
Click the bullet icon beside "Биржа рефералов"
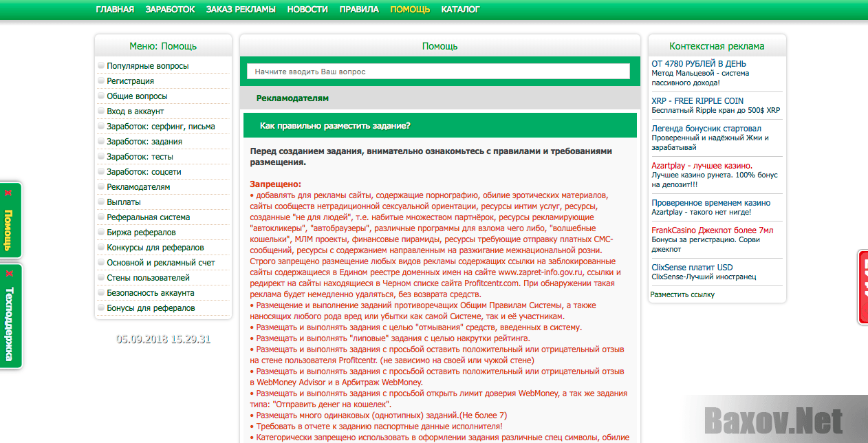[102, 232]
